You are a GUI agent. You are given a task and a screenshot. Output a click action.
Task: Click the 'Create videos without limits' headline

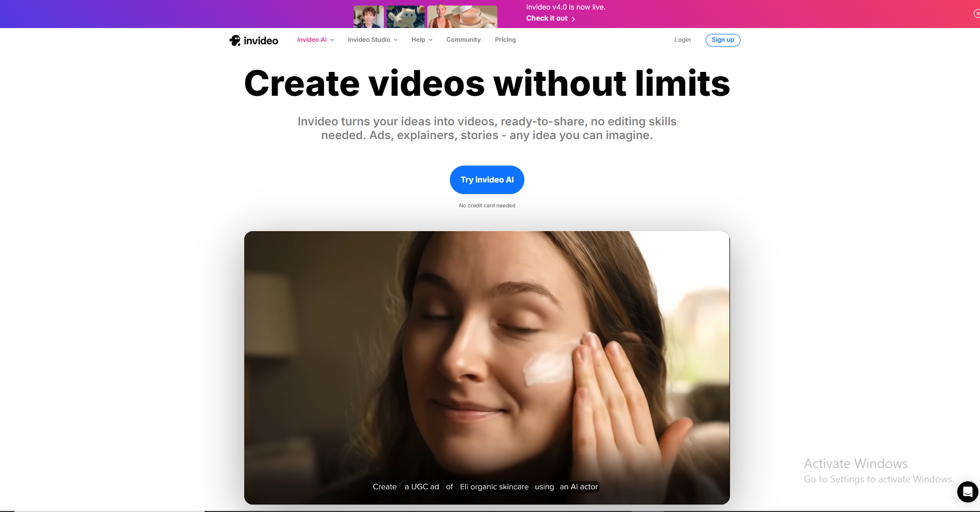[487, 84]
